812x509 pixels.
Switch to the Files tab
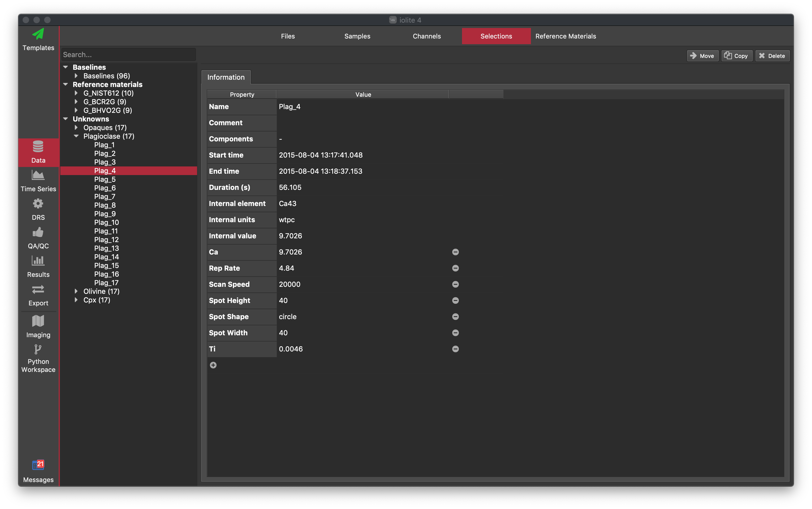tap(288, 36)
